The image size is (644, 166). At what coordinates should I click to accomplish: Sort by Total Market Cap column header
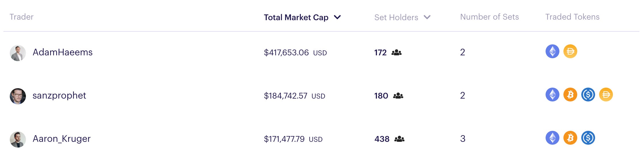pyautogui.click(x=296, y=17)
